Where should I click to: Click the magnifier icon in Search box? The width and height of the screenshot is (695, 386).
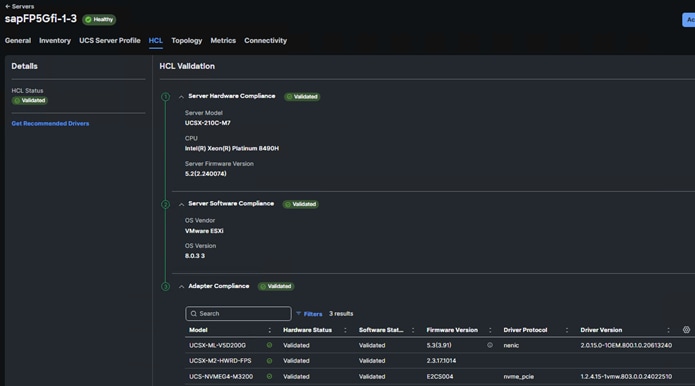[x=194, y=314]
